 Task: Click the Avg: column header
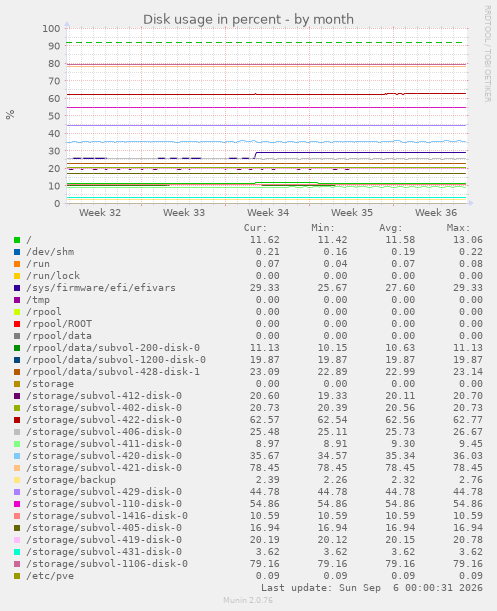(x=391, y=228)
